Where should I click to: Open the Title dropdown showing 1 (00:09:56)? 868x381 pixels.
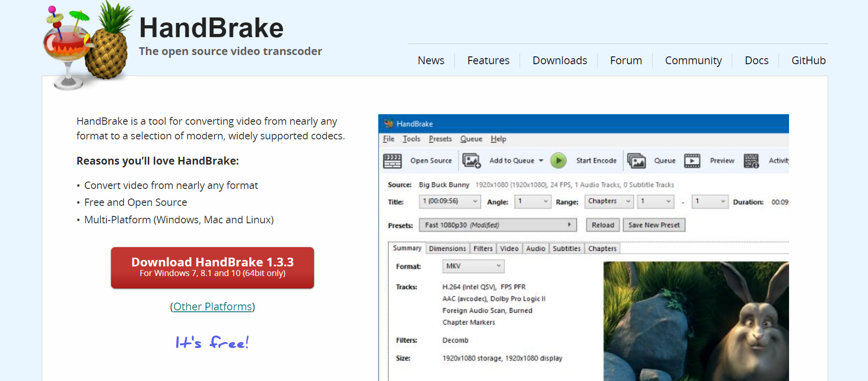coord(449,201)
